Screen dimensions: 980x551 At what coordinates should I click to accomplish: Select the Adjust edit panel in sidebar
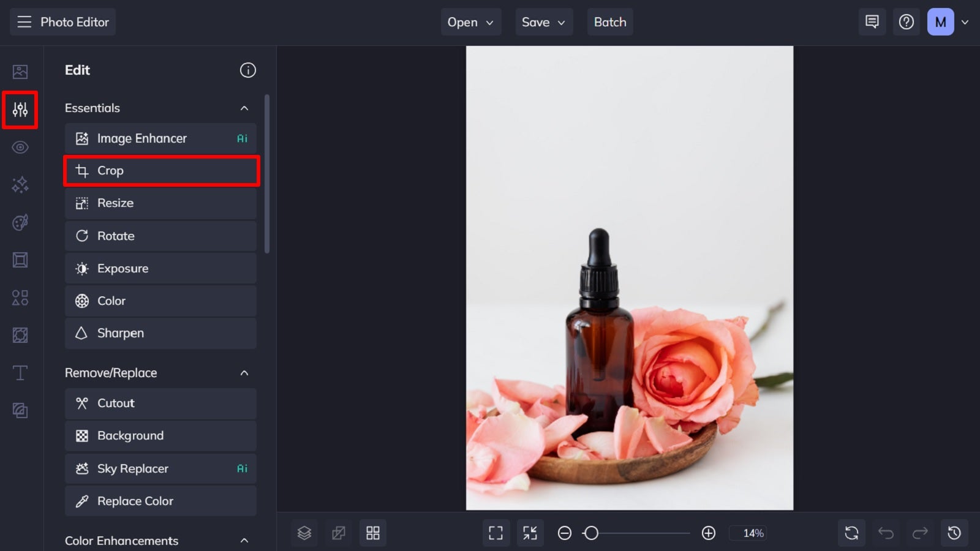[20, 110]
